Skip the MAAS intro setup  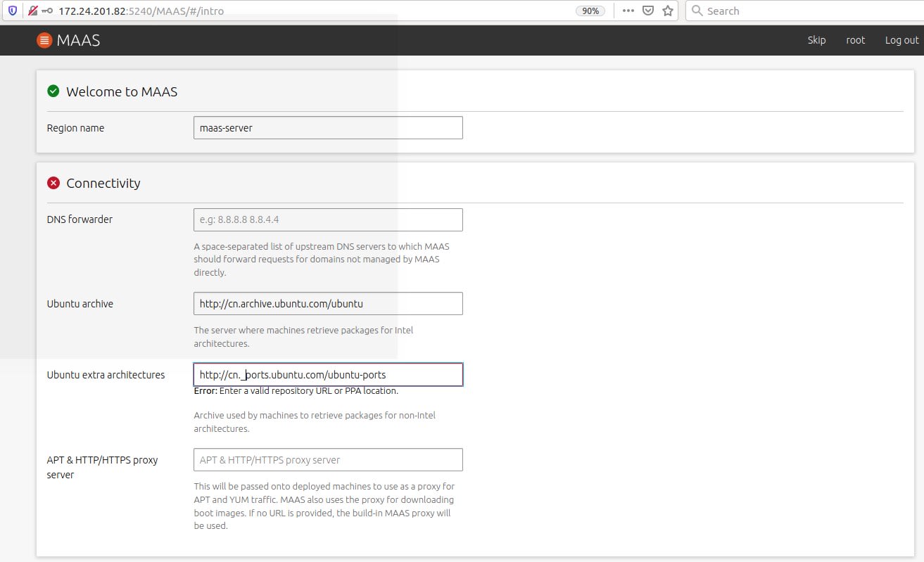(x=816, y=40)
